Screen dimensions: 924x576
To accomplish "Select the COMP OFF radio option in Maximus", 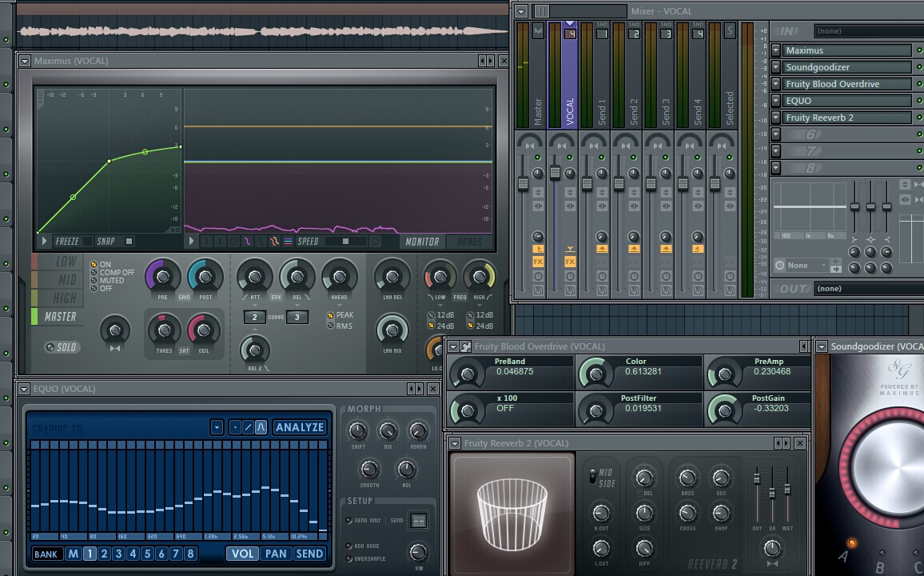I will click(x=112, y=272).
